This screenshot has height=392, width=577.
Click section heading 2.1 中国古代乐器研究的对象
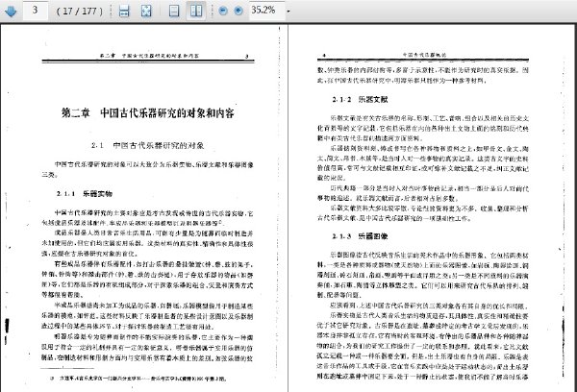click(147, 145)
